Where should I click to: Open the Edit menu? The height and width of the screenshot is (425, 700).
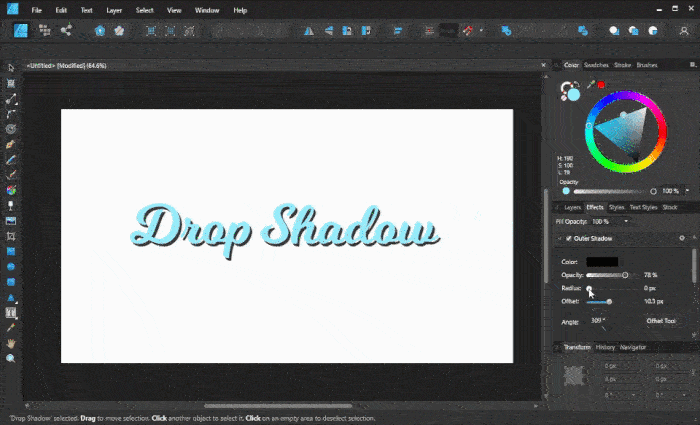coord(61,10)
